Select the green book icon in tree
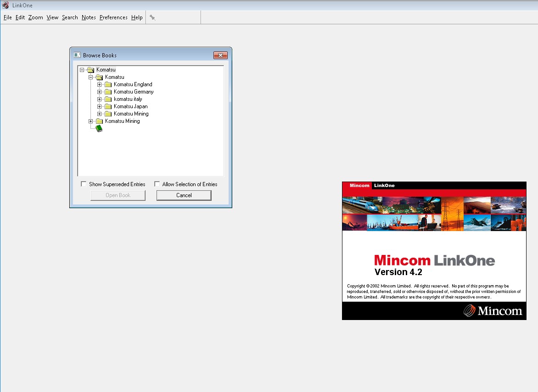 [x=99, y=129]
